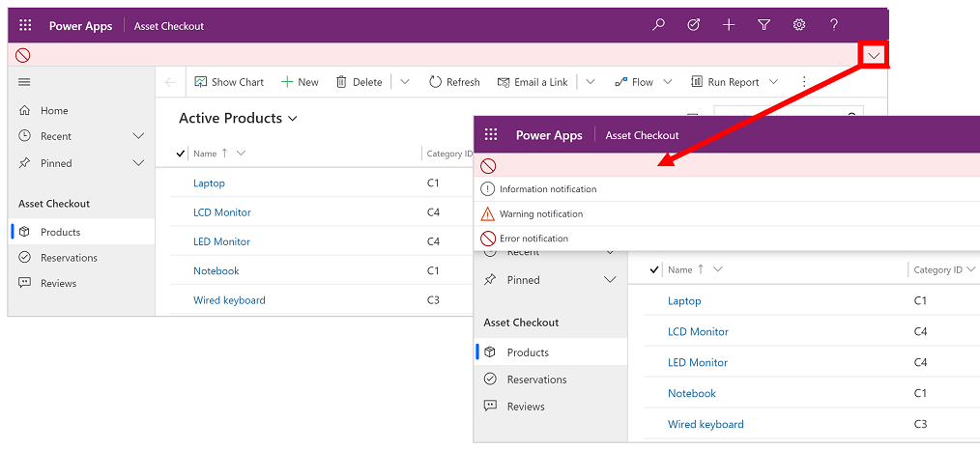The height and width of the screenshot is (450, 980).
Task: Click the Error notification message row
Action: pos(533,239)
